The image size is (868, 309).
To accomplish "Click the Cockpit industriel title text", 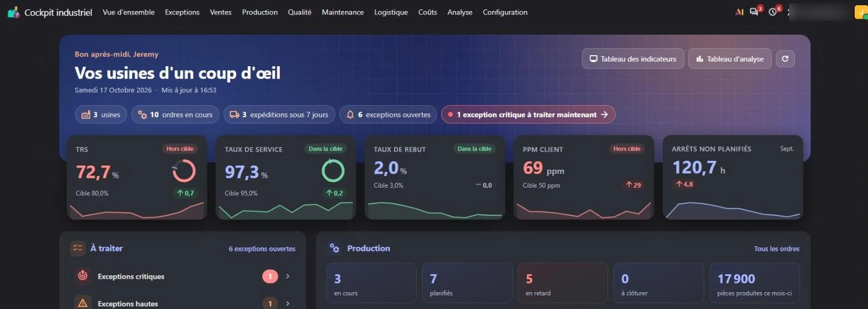I will click(x=58, y=12).
